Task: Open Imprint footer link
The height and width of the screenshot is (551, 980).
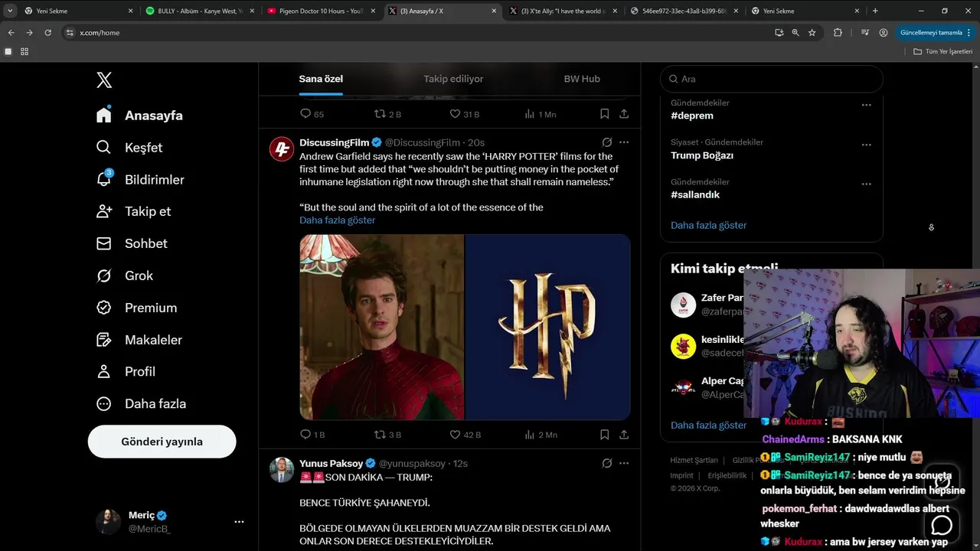Action: (682, 475)
